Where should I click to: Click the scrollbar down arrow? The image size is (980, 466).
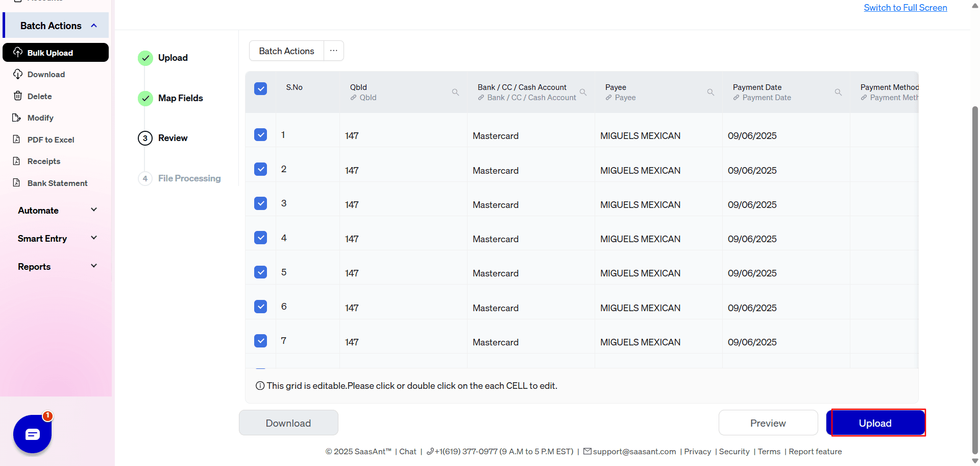point(975,460)
